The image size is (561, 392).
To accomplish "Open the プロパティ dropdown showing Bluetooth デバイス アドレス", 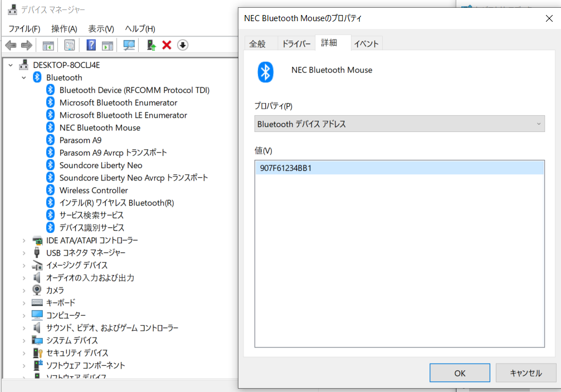I will click(399, 124).
